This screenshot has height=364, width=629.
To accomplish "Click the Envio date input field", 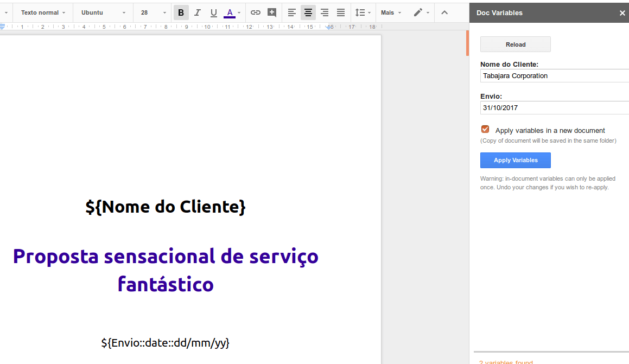I will (554, 107).
